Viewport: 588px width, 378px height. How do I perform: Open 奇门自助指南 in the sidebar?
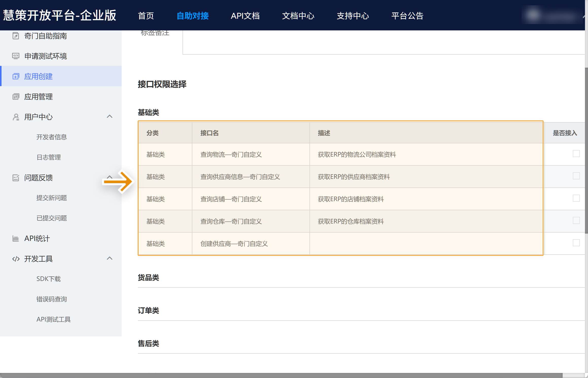[x=46, y=36]
